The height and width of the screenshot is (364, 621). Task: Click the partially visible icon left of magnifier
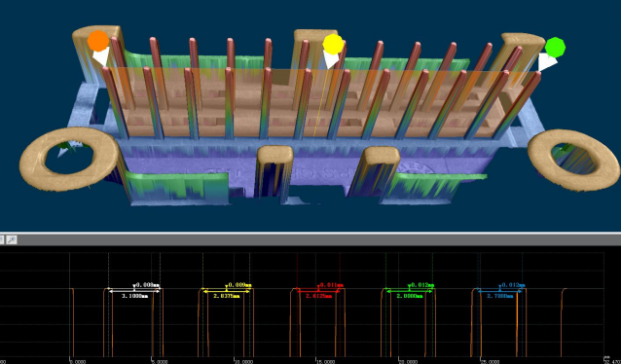tap(2, 239)
